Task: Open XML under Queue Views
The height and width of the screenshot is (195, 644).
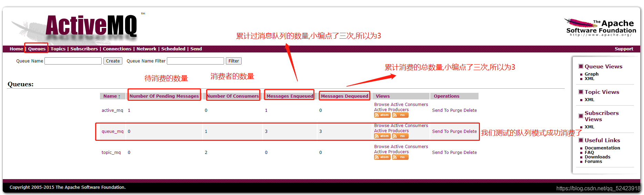Action: click(590, 79)
